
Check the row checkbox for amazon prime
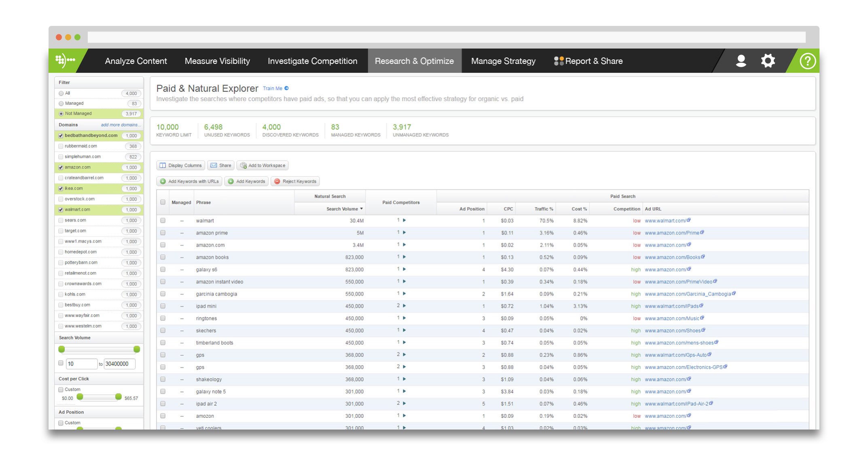click(163, 233)
